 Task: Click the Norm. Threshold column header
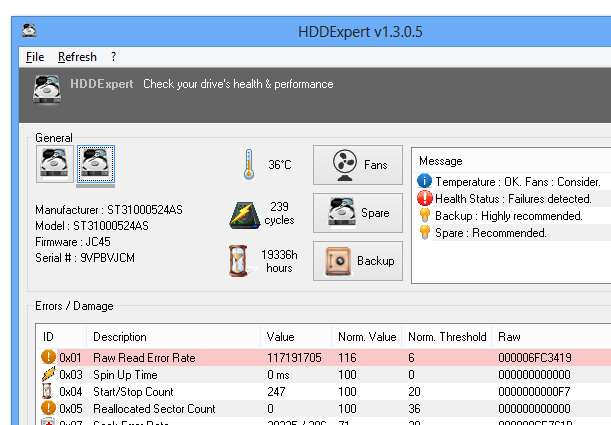[447, 337]
